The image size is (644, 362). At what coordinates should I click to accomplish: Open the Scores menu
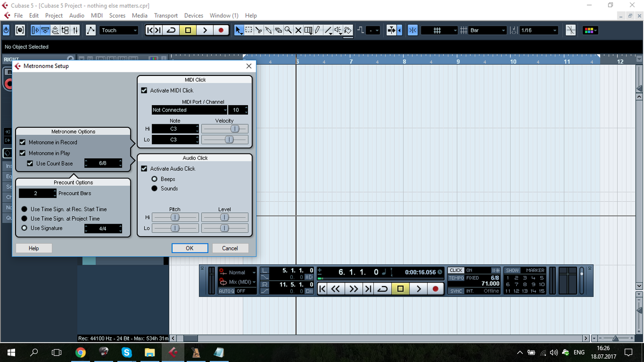[x=117, y=16]
